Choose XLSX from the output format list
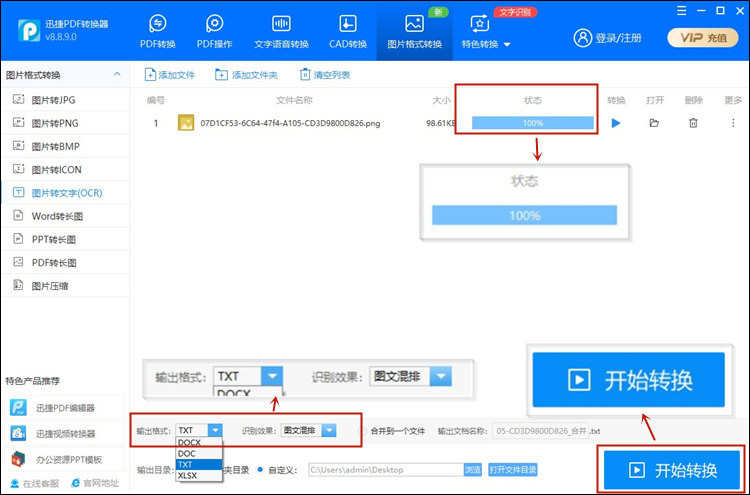The width and height of the screenshot is (750, 495). tap(199, 475)
